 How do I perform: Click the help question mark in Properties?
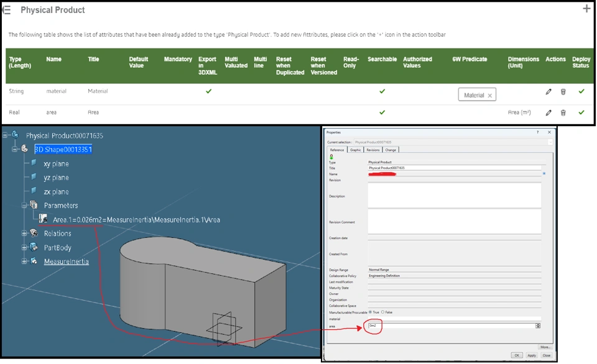(x=537, y=132)
